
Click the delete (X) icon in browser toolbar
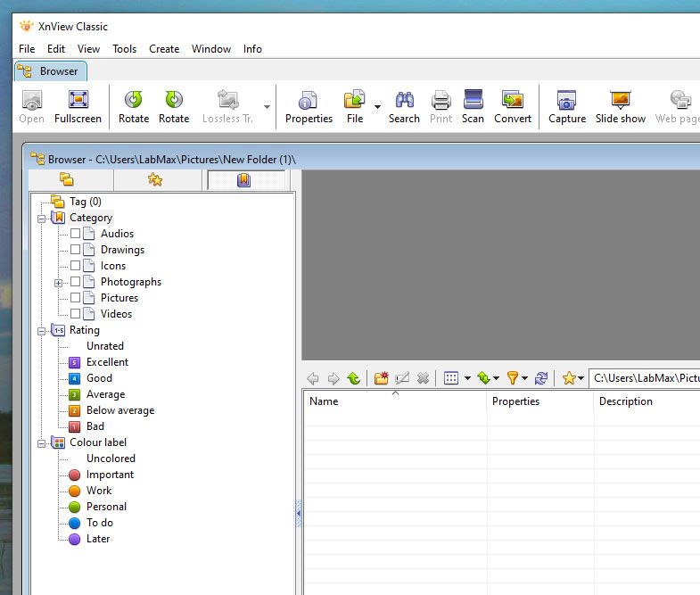pos(423,378)
